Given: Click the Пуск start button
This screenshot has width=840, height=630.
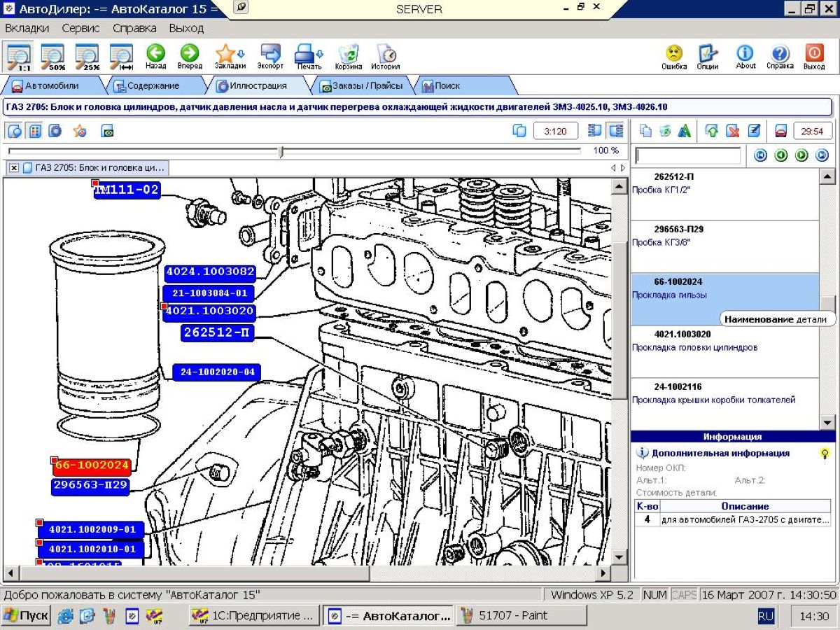Looking at the screenshot, I should (26, 616).
